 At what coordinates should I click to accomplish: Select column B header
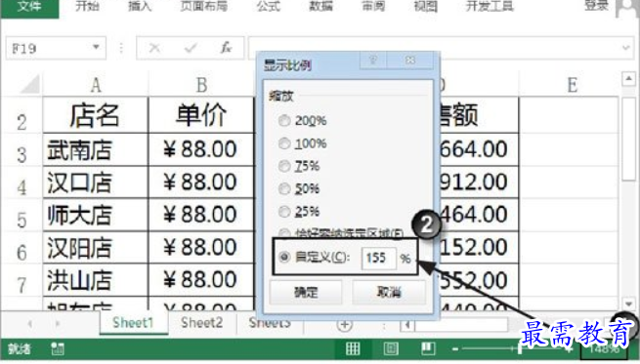coord(201,85)
